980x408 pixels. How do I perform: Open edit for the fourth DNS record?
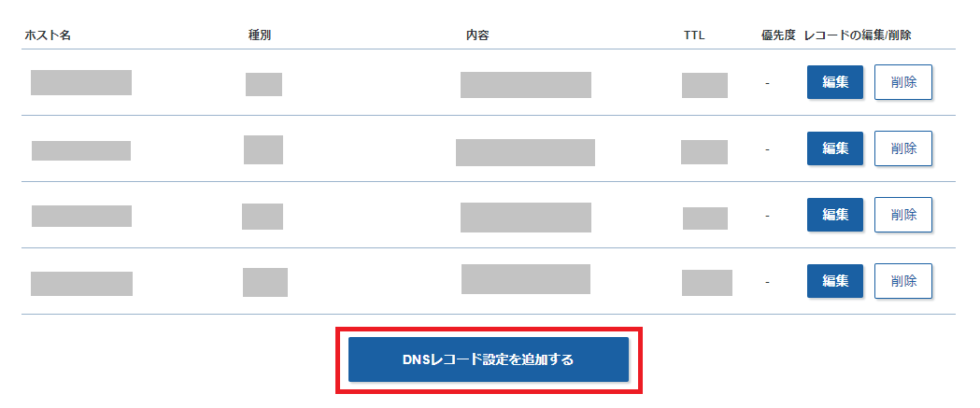point(835,280)
